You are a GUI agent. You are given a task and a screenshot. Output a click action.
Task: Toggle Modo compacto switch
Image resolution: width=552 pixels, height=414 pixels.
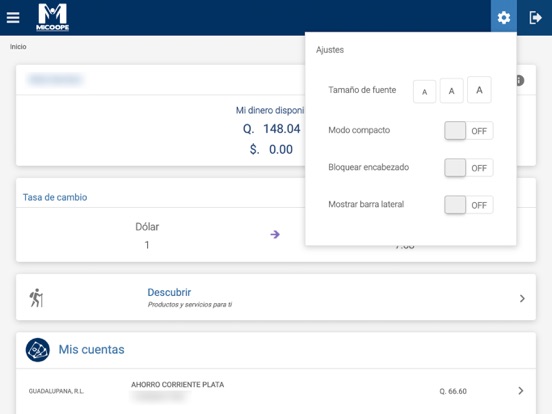pyautogui.click(x=469, y=131)
